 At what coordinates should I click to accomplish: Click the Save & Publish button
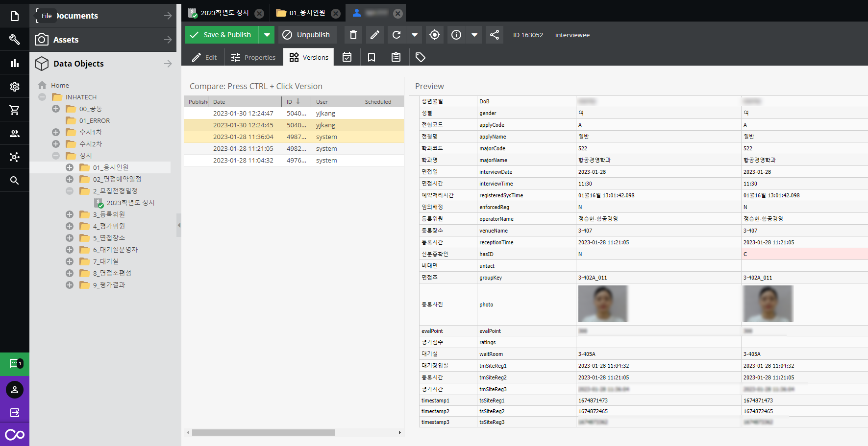[222, 35]
